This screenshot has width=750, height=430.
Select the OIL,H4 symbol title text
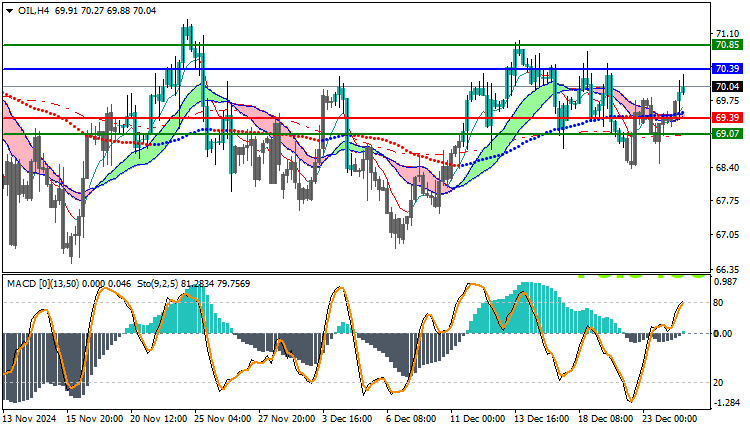coord(34,11)
